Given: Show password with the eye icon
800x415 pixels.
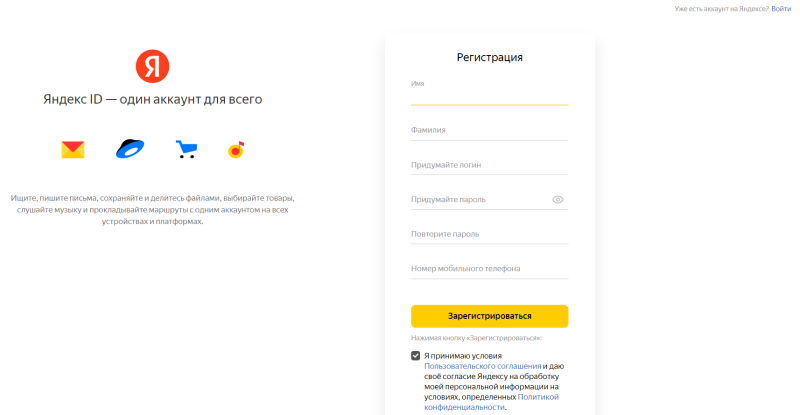Looking at the screenshot, I should tap(558, 200).
